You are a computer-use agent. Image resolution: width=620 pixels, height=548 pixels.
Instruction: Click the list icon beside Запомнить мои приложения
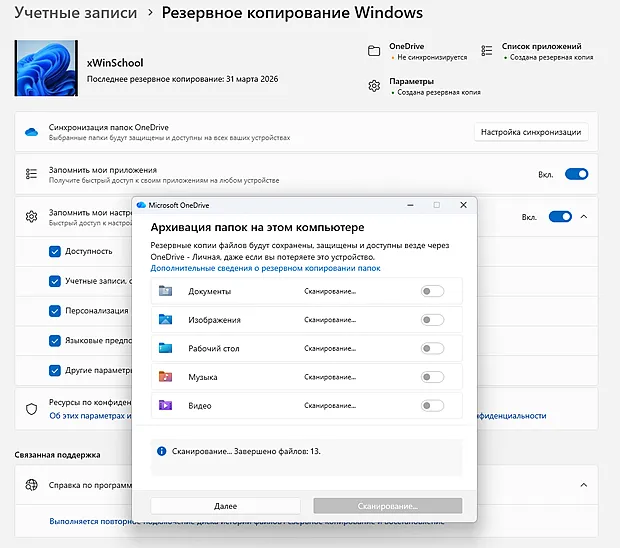click(32, 174)
